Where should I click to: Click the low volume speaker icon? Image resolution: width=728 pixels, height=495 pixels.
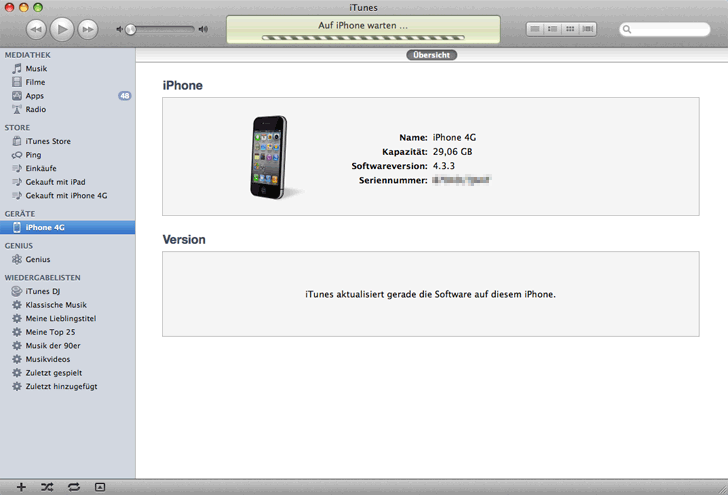click(x=119, y=29)
